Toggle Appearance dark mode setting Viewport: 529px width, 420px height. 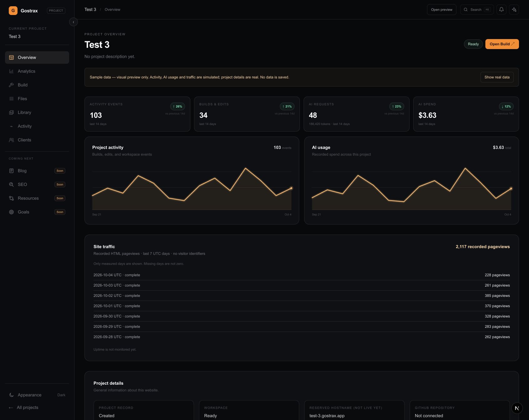[37, 395]
